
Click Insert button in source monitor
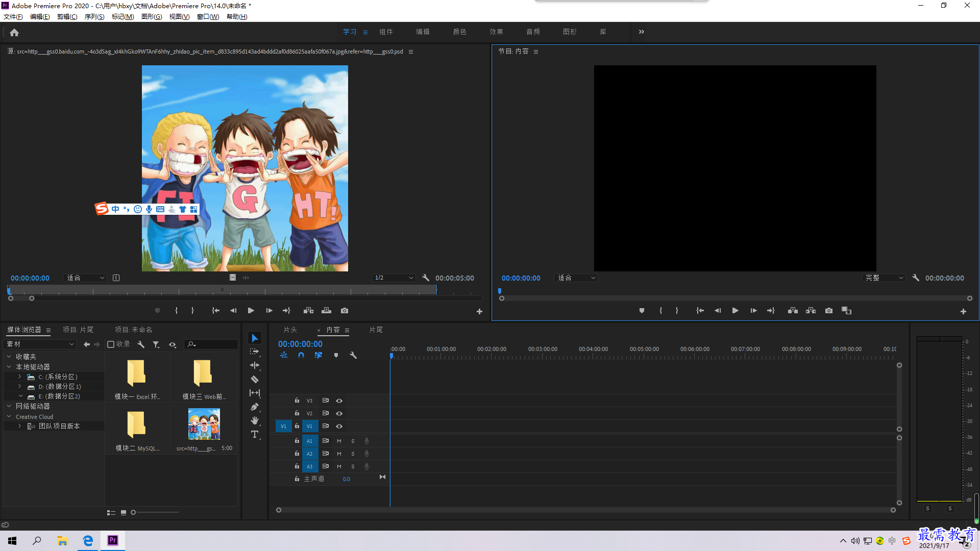308,311
